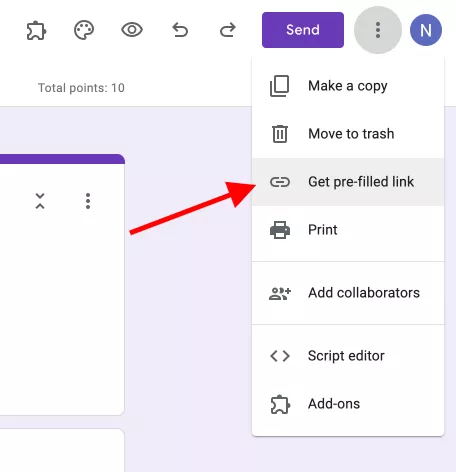Click the Total points: 10 label
456x472 pixels.
pos(81,88)
